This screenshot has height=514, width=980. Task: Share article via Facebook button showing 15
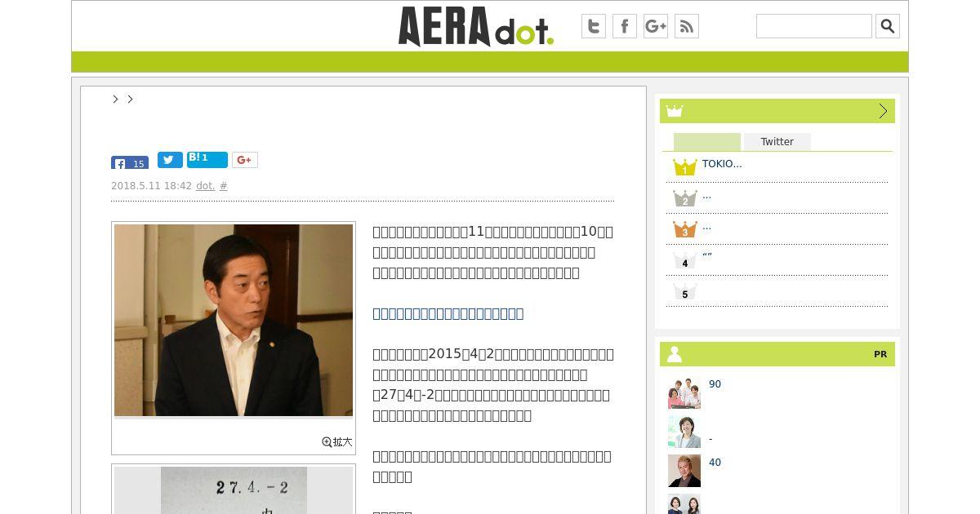[130, 162]
